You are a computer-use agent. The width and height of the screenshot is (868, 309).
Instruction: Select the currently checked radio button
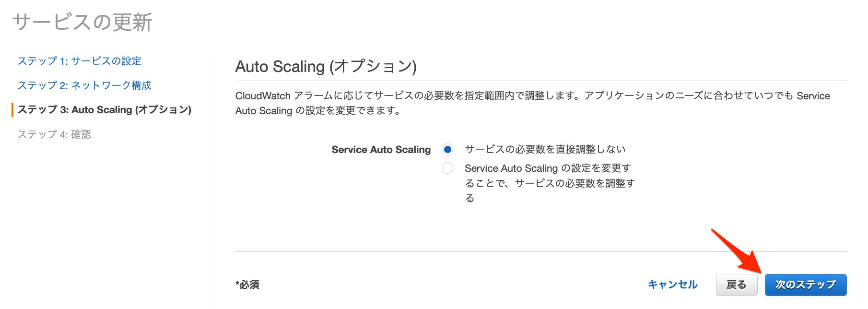pyautogui.click(x=447, y=149)
